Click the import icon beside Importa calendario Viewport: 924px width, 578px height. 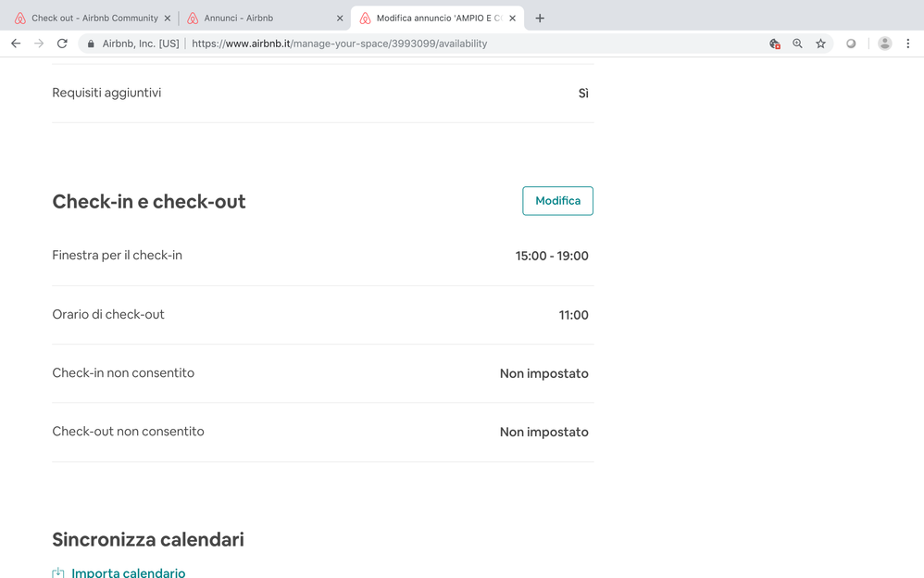tap(58, 572)
